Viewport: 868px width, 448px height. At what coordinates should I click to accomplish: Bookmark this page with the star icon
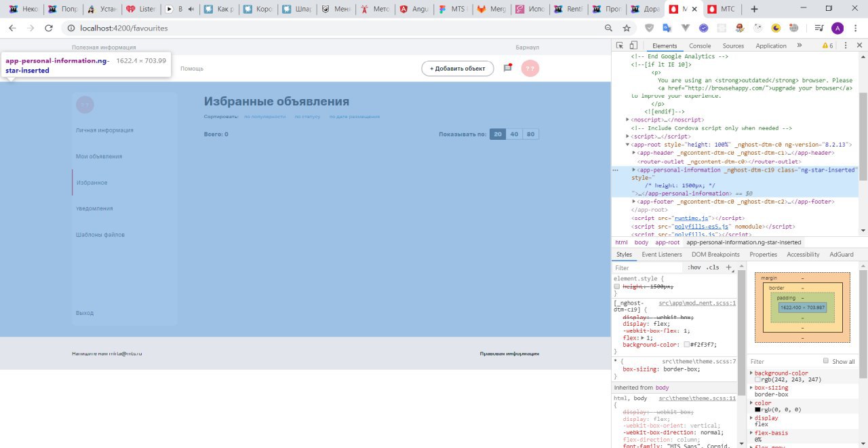[x=627, y=28]
